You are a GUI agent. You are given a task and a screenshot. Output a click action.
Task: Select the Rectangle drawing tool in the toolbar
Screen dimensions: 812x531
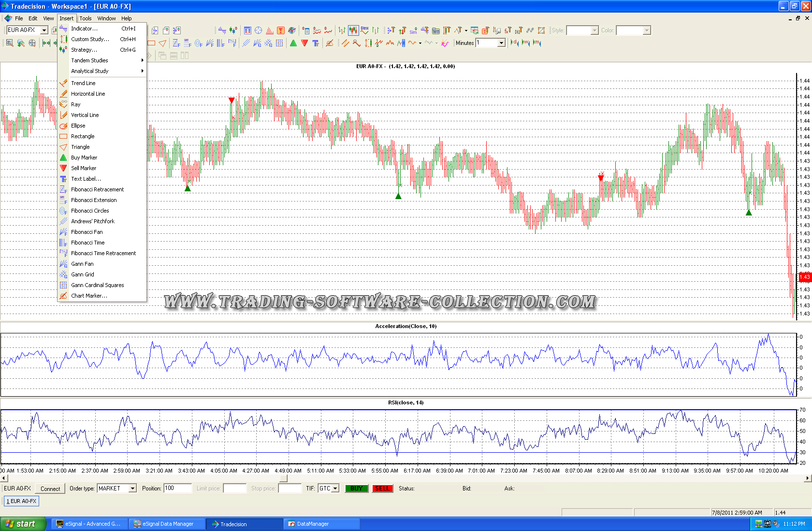tap(151, 43)
